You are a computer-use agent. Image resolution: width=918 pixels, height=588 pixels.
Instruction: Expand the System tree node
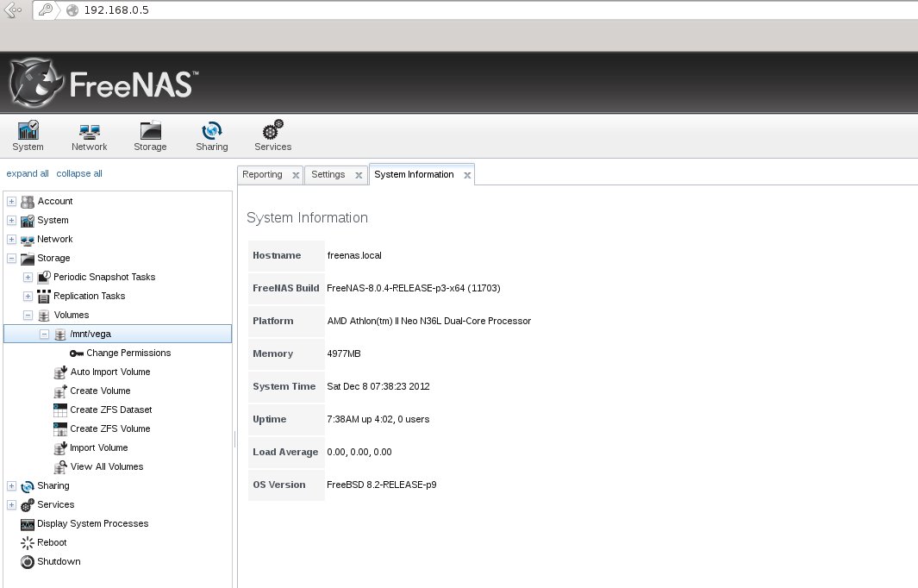(12, 220)
